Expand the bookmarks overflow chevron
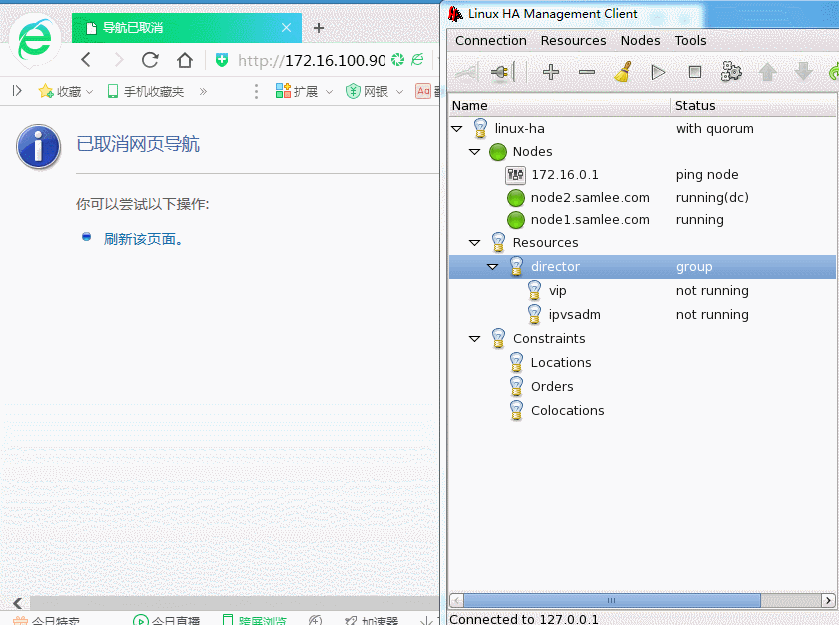This screenshot has height=625, width=839. (x=203, y=92)
